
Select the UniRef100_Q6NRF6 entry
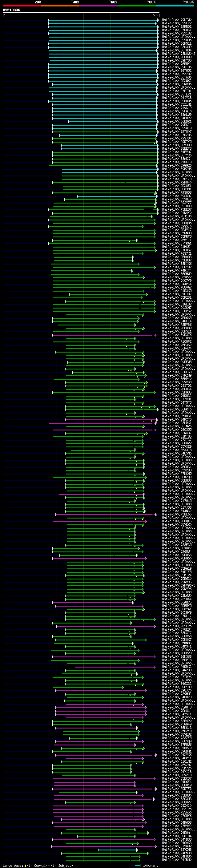176,410
